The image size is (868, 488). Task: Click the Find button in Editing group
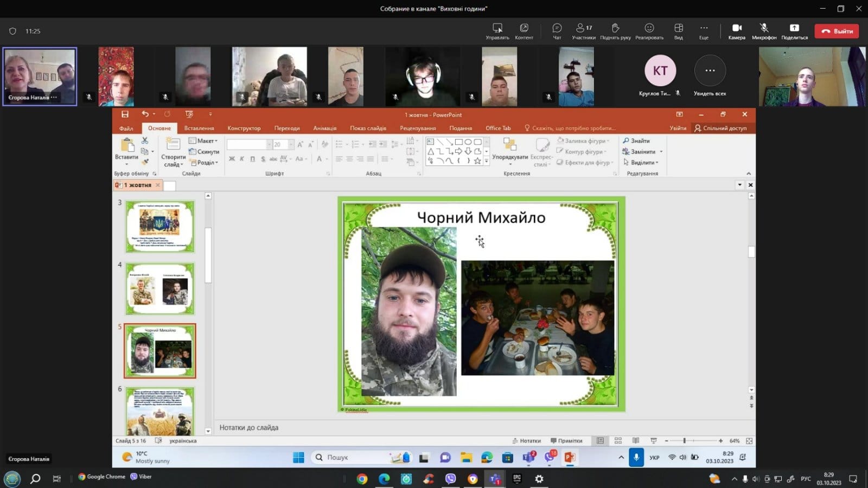pos(636,140)
